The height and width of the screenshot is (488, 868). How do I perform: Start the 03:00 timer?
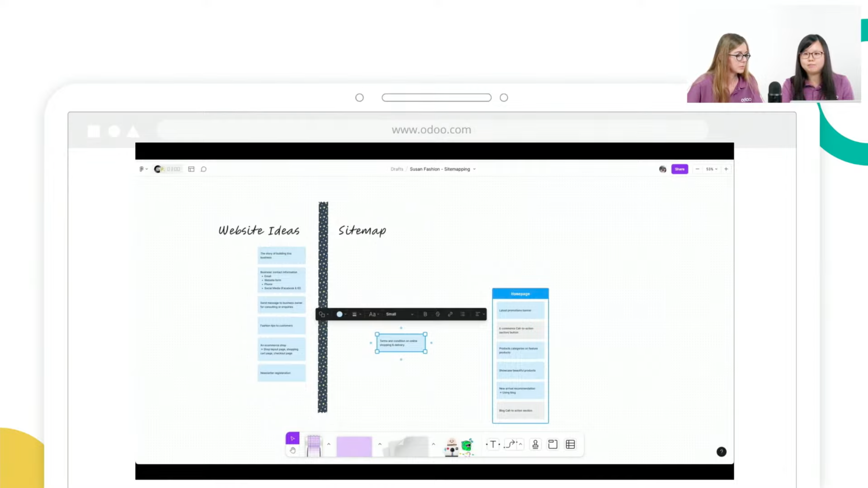click(x=168, y=169)
